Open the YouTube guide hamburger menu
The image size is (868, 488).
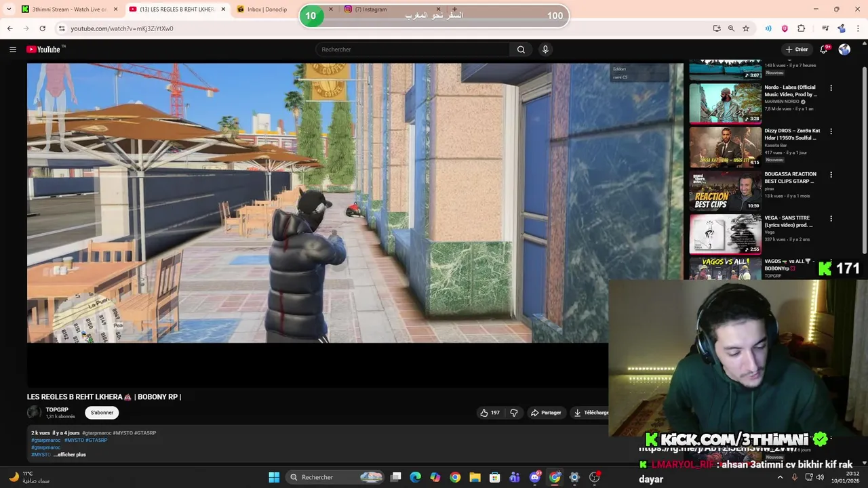coord(12,49)
